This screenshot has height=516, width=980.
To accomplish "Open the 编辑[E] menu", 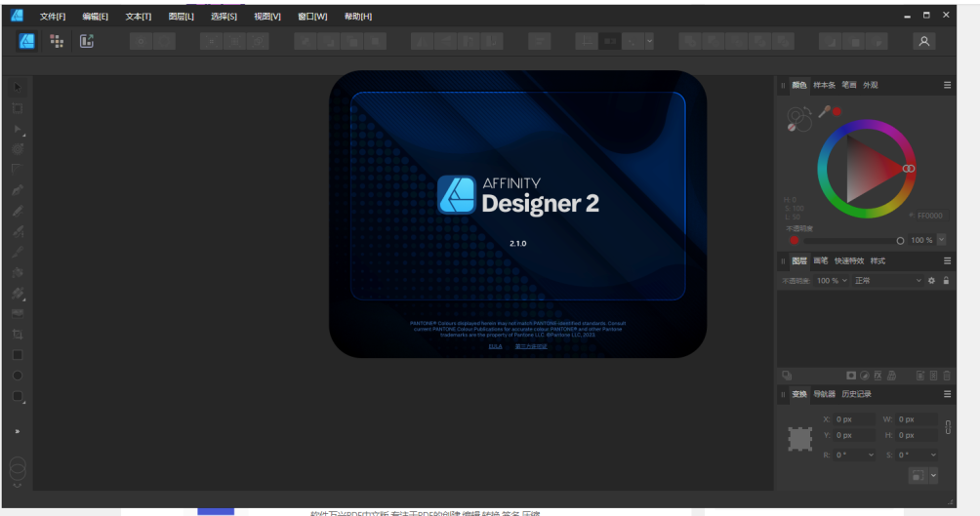I will (x=95, y=17).
